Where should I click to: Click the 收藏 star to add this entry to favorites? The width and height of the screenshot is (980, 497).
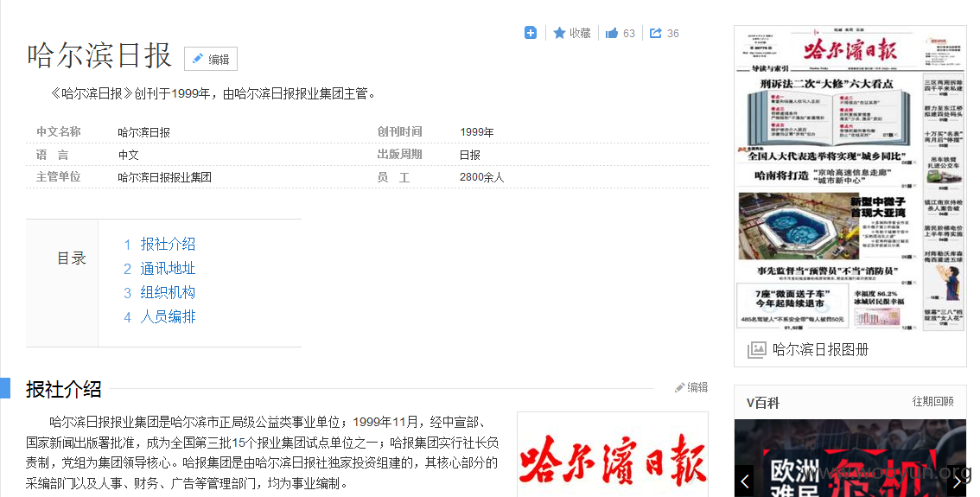click(x=559, y=33)
